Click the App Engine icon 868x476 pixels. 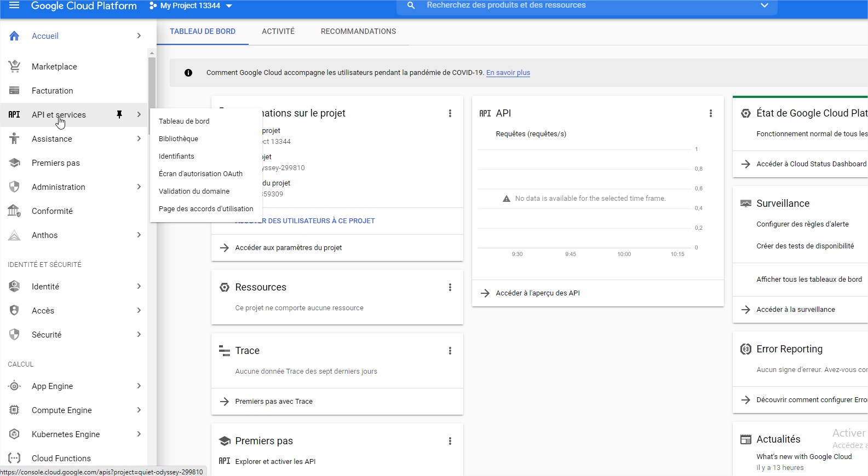click(14, 386)
